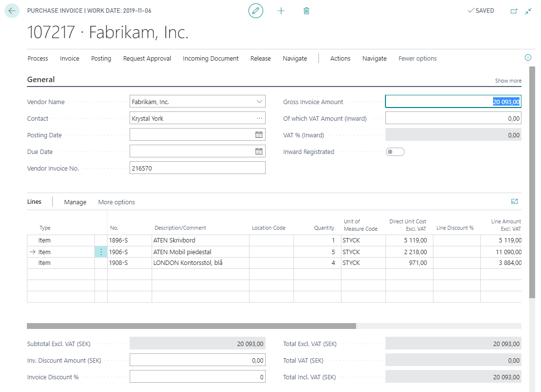This screenshot has height=392, width=541.
Task: Open the Incoming Document menu
Action: click(211, 59)
